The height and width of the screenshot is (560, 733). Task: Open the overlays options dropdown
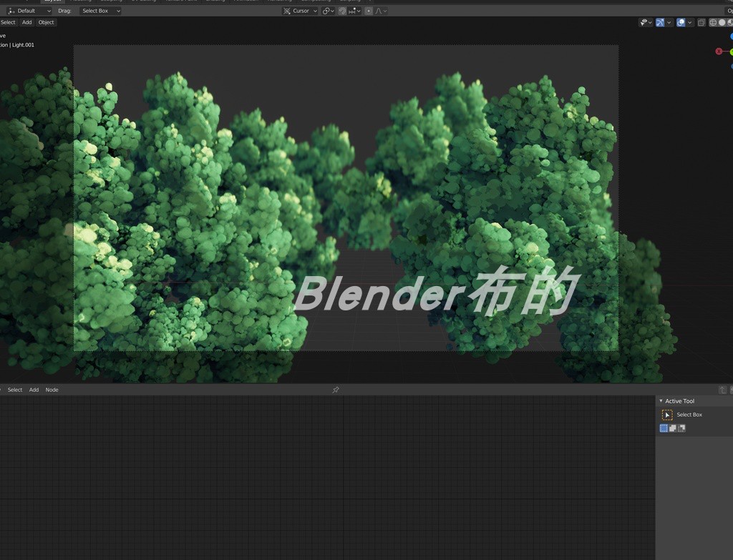[x=690, y=22]
